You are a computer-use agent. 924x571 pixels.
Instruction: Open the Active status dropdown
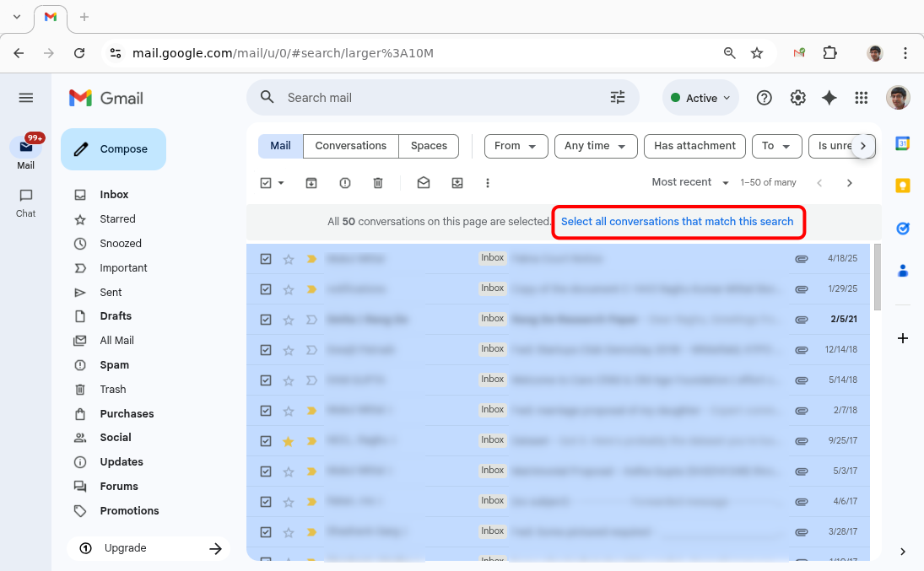pyautogui.click(x=700, y=98)
